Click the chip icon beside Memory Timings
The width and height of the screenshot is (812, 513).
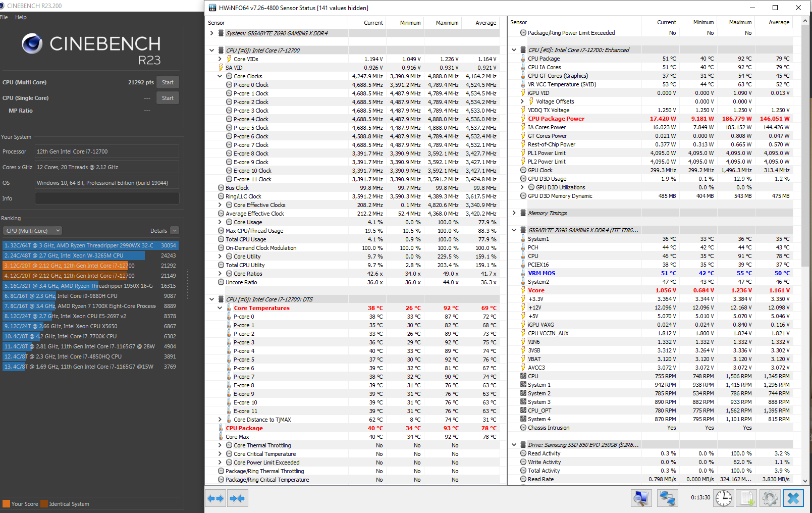pyautogui.click(x=523, y=213)
